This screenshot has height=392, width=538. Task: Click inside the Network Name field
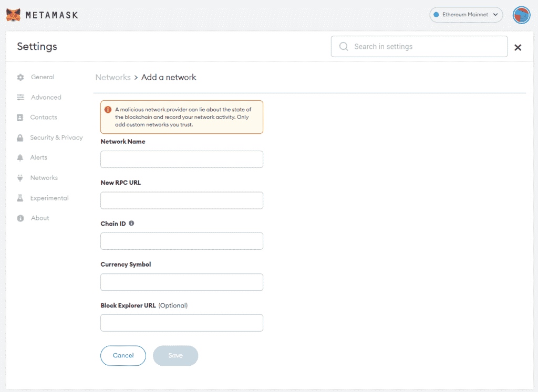pos(181,159)
